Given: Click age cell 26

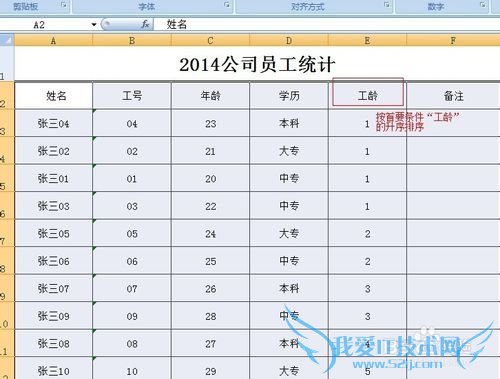Looking at the screenshot, I should (210, 288).
